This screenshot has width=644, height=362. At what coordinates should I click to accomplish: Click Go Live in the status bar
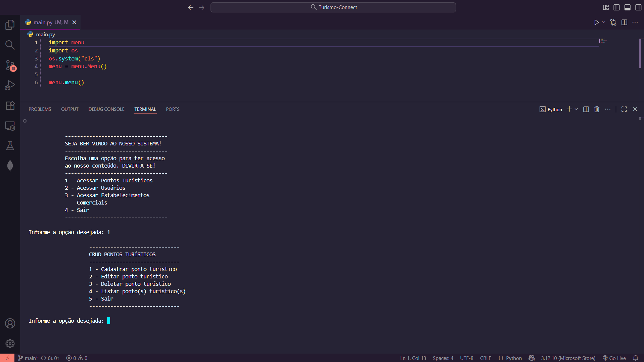pos(614,358)
